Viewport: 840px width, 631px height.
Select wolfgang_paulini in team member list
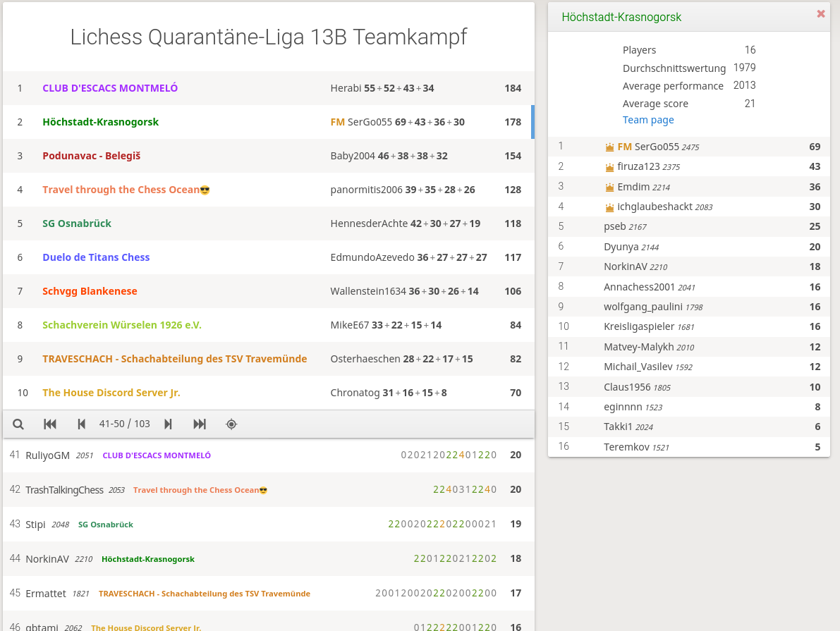(689, 307)
